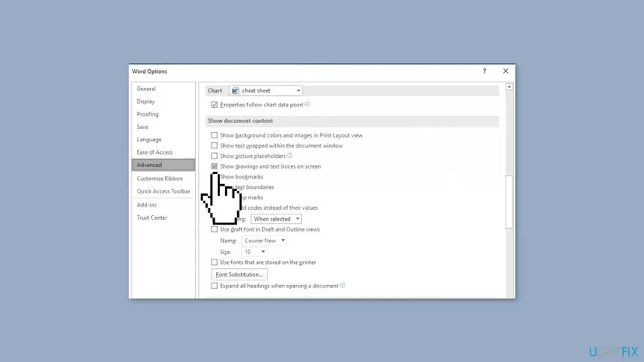The width and height of the screenshot is (644, 362).
Task: Enable Show text wrapped within document window
Action: click(215, 146)
